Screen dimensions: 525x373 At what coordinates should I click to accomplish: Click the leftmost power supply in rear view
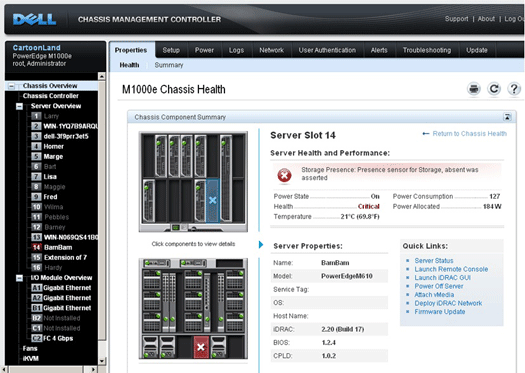click(x=150, y=347)
